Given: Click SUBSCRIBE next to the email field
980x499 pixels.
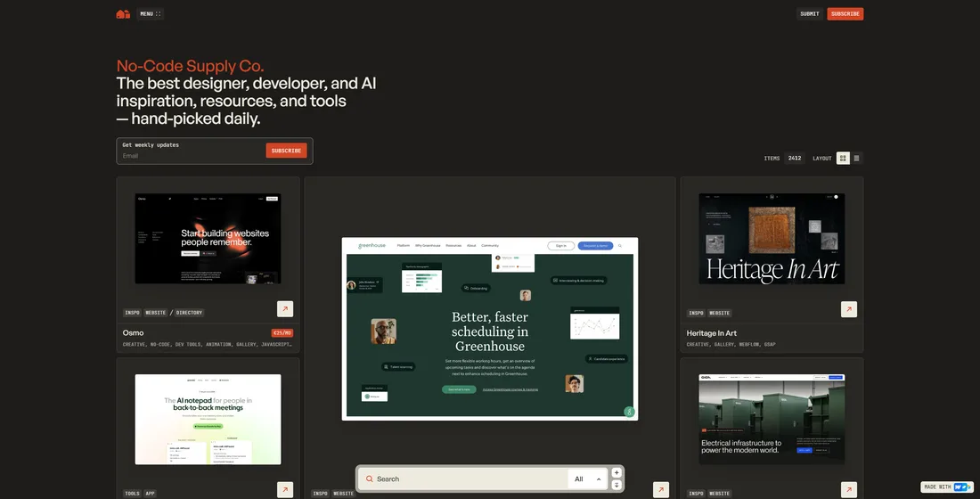Looking at the screenshot, I should (286, 151).
